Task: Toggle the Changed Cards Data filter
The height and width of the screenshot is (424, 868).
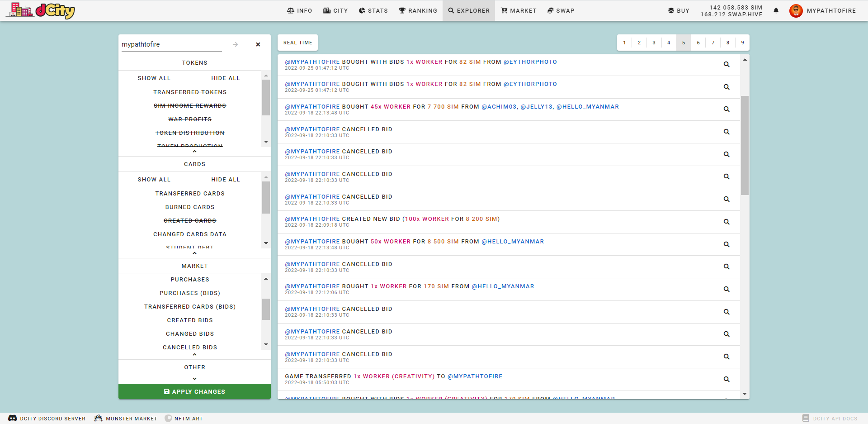Action: tap(190, 234)
